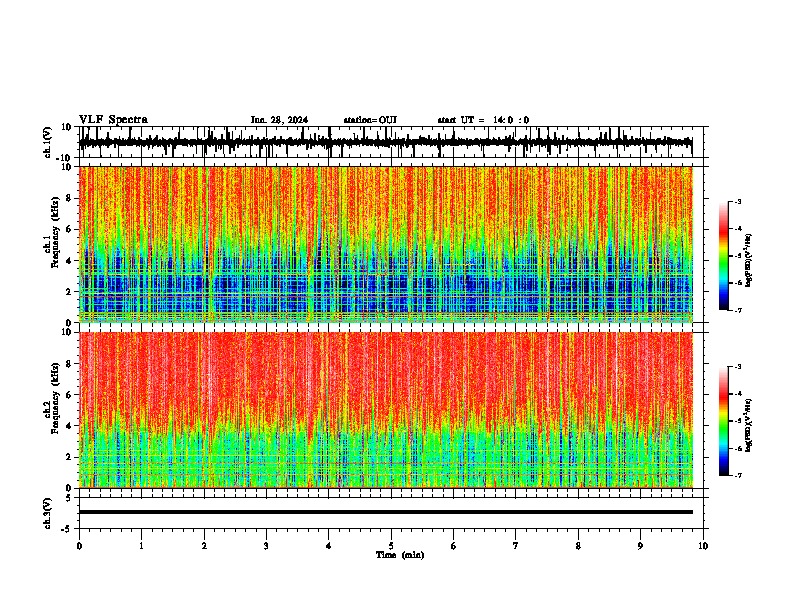Click the ch.1 voltage waveform panel

pyautogui.click(x=390, y=142)
